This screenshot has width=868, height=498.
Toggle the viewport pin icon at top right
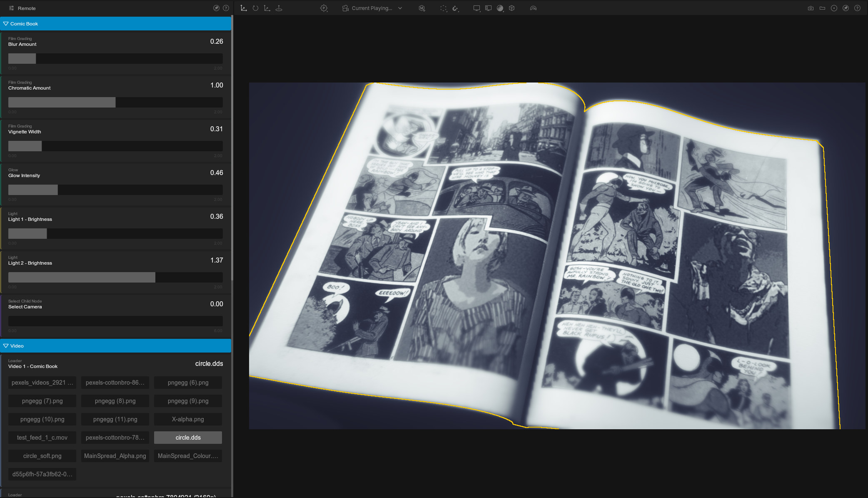point(846,8)
